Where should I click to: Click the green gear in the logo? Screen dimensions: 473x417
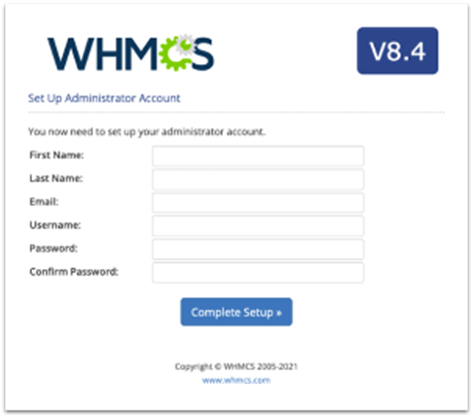(176, 54)
